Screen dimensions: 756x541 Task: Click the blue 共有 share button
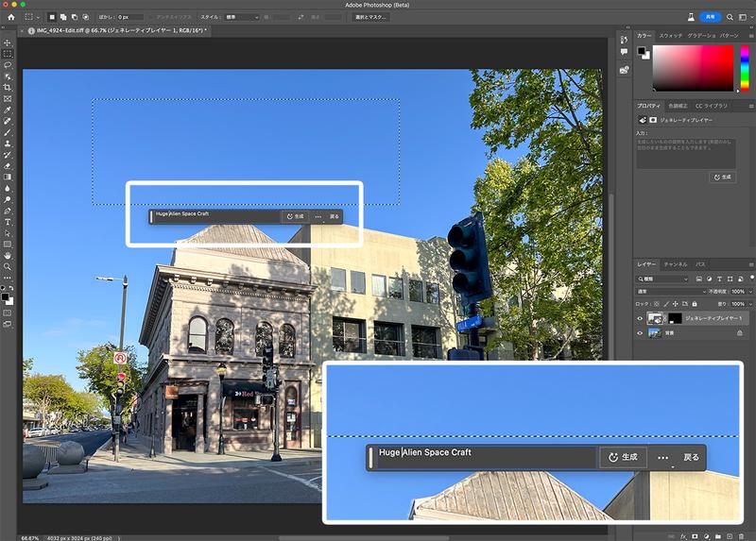711,17
